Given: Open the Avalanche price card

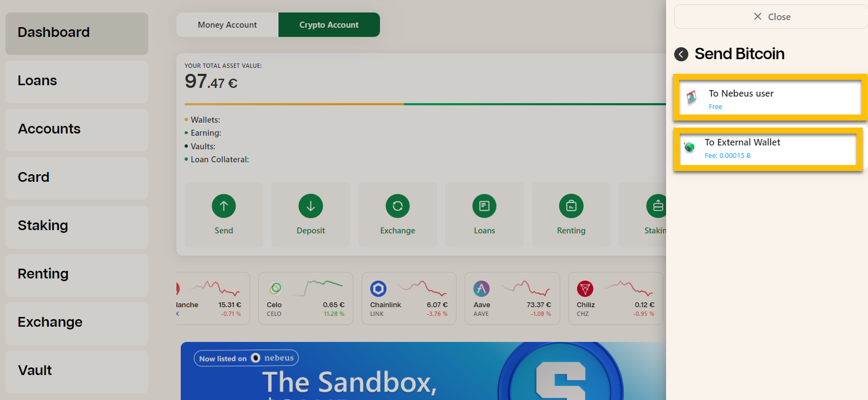Looking at the screenshot, I should 213,299.
